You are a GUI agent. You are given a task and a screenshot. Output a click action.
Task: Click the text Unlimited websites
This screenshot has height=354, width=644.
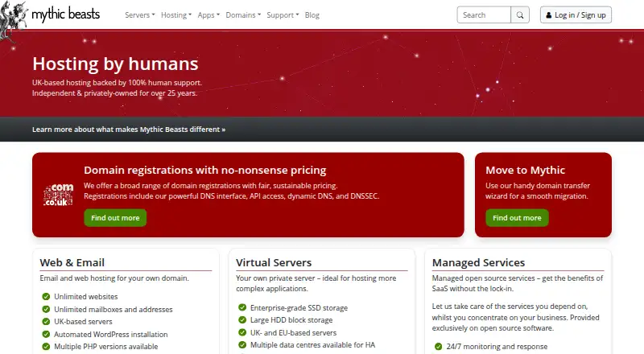[x=86, y=297]
